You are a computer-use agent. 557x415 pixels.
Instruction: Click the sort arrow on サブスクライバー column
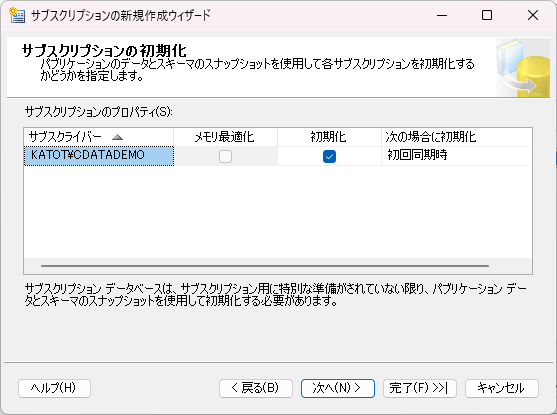pos(117,137)
